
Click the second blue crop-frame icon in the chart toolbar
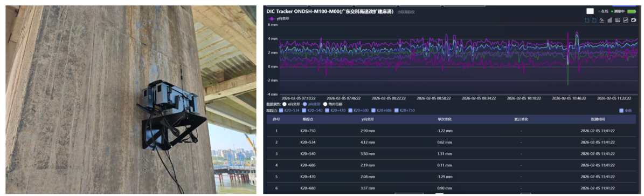(x=594, y=20)
